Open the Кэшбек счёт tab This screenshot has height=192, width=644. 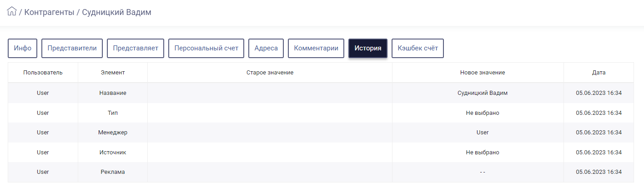(x=418, y=48)
